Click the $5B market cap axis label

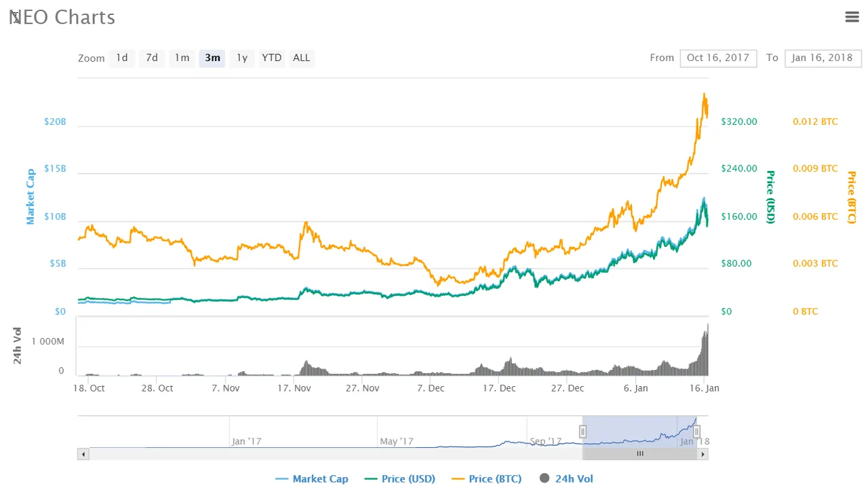[58, 263]
